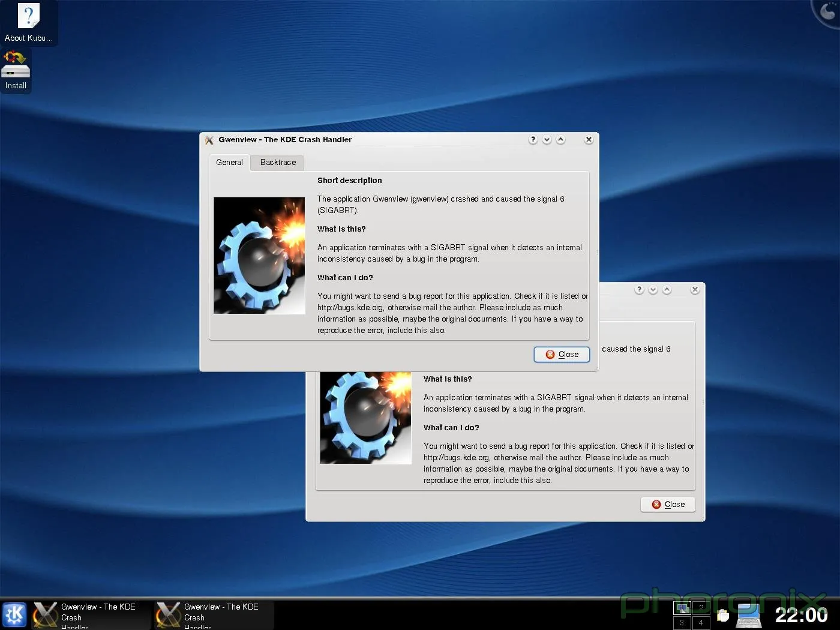Click the X close button of rear window
This screenshot has width=840, height=630.
[x=695, y=290]
